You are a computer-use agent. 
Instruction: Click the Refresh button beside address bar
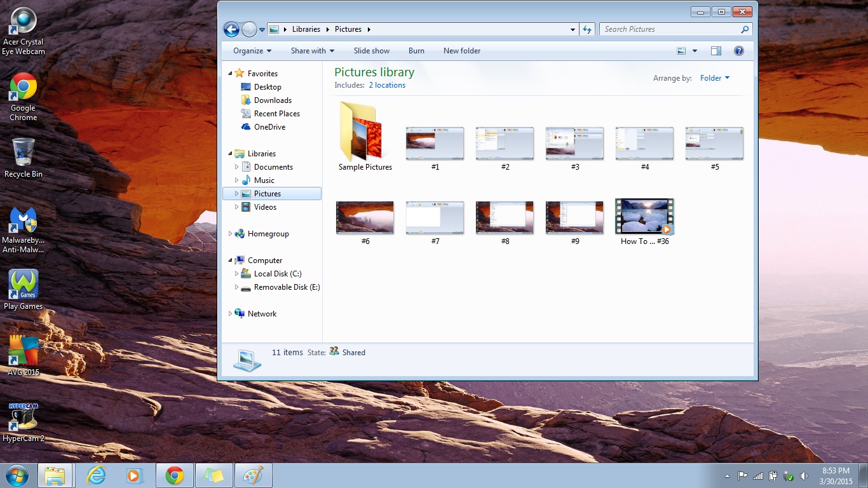587,29
